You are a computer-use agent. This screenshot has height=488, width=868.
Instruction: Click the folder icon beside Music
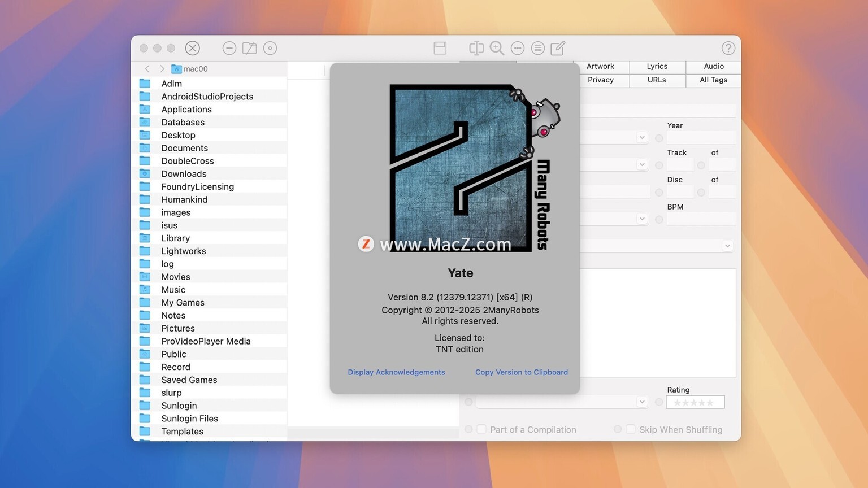[x=145, y=290]
